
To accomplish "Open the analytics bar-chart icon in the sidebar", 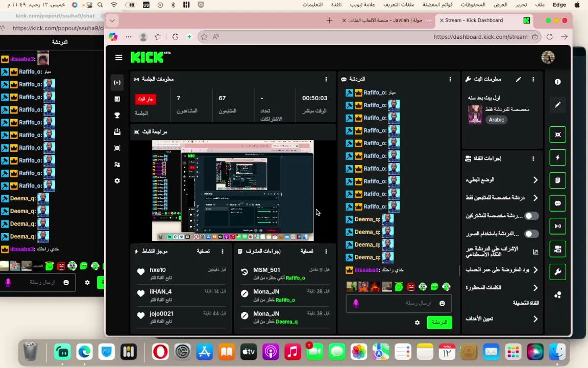I will click(x=117, y=99).
